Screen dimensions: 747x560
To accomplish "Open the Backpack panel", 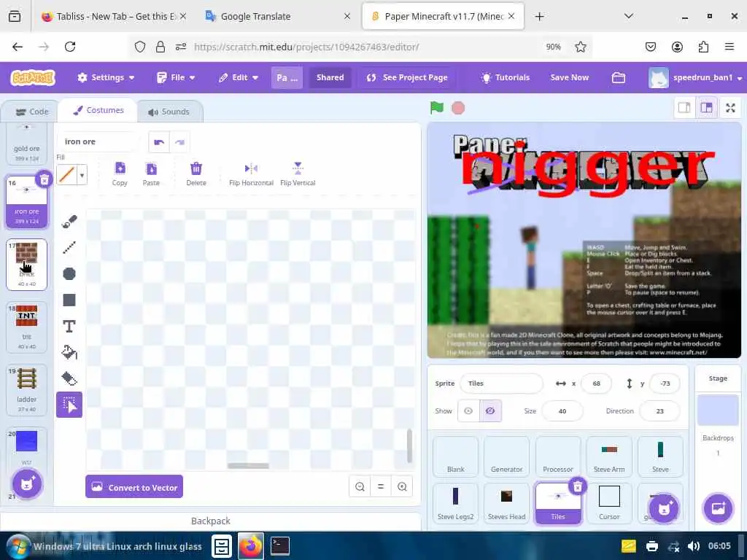I will coord(211,521).
